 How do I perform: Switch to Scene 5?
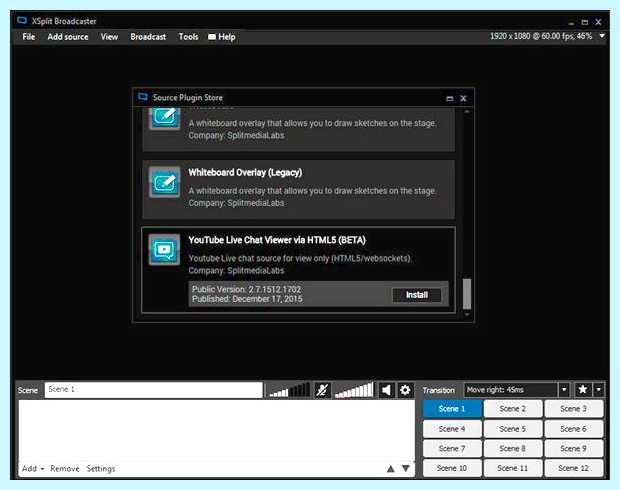coord(512,429)
